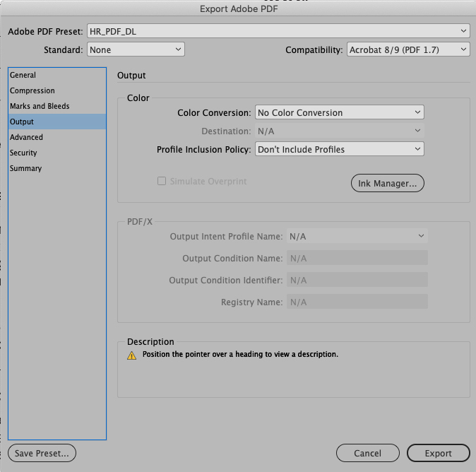Click the Registry Name field
Viewport: 476px width, 472px height.
tap(357, 302)
